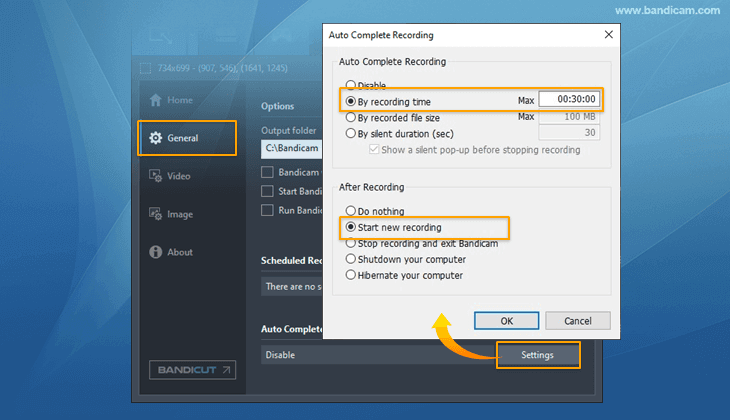Toggle the Bandicam window checkbox
This screenshot has width=730, height=420.
coord(267,172)
